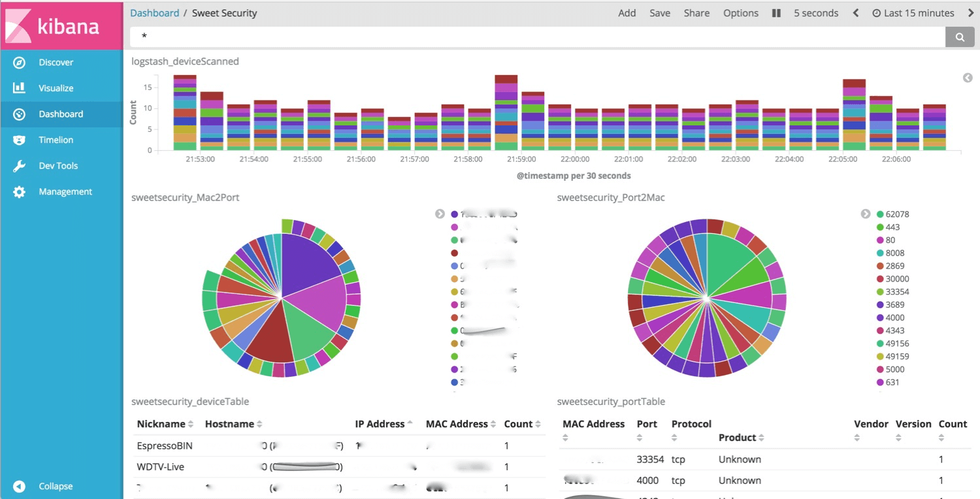Toggle legend on Mac2Port pie chart

pos(440,214)
